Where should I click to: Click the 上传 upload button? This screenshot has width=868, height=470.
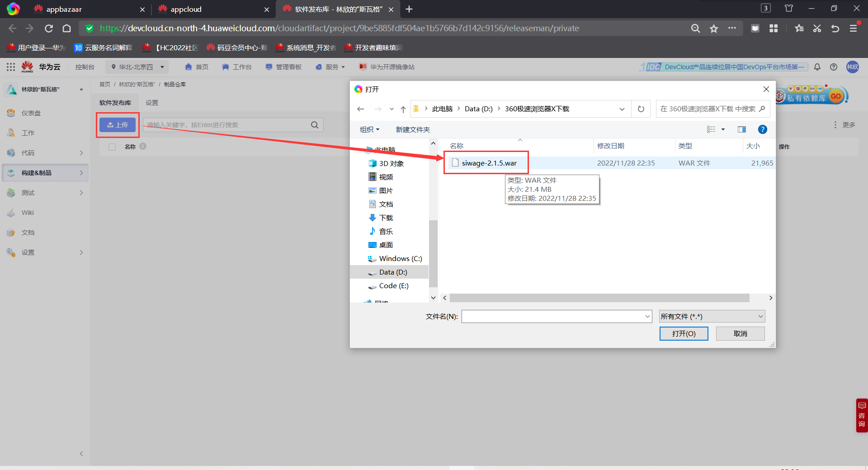pyautogui.click(x=118, y=125)
